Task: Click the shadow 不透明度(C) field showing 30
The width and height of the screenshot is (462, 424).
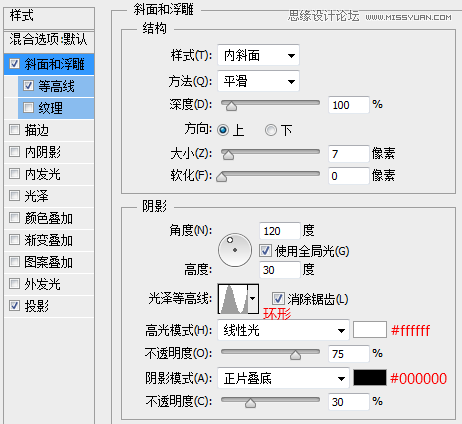Action: coord(349,402)
